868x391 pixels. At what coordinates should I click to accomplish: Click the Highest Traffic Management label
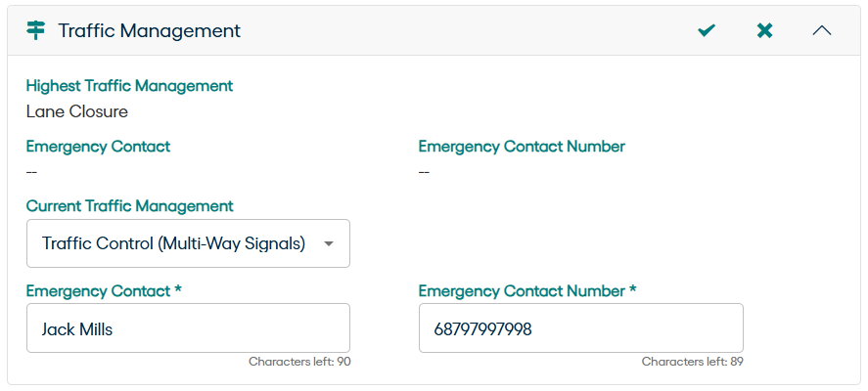(129, 86)
